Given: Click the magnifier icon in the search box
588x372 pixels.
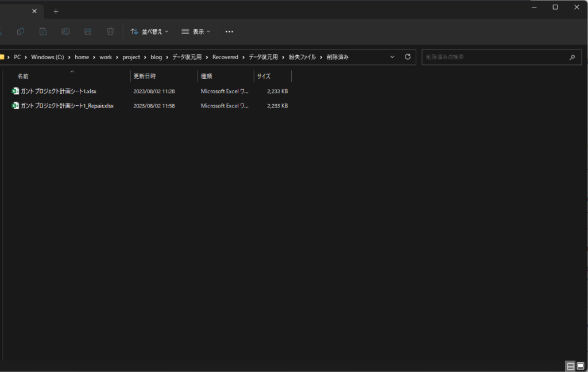Looking at the screenshot, I should tap(572, 57).
